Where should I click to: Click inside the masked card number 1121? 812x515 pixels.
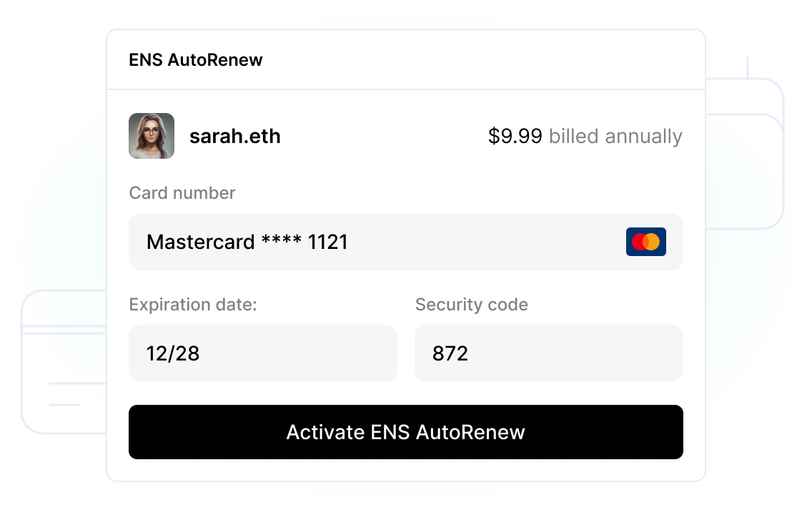pos(327,242)
